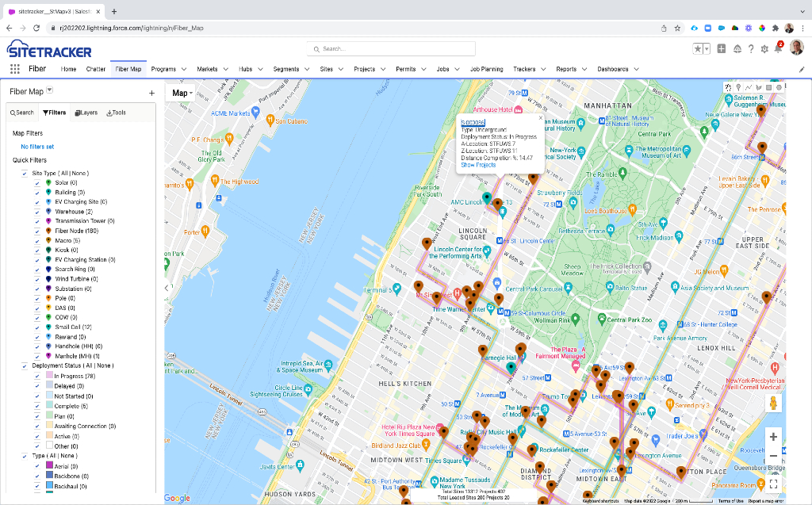Uncheck the In Progress (78) checkbox
Image resolution: width=812 pixels, height=505 pixels.
(x=37, y=377)
